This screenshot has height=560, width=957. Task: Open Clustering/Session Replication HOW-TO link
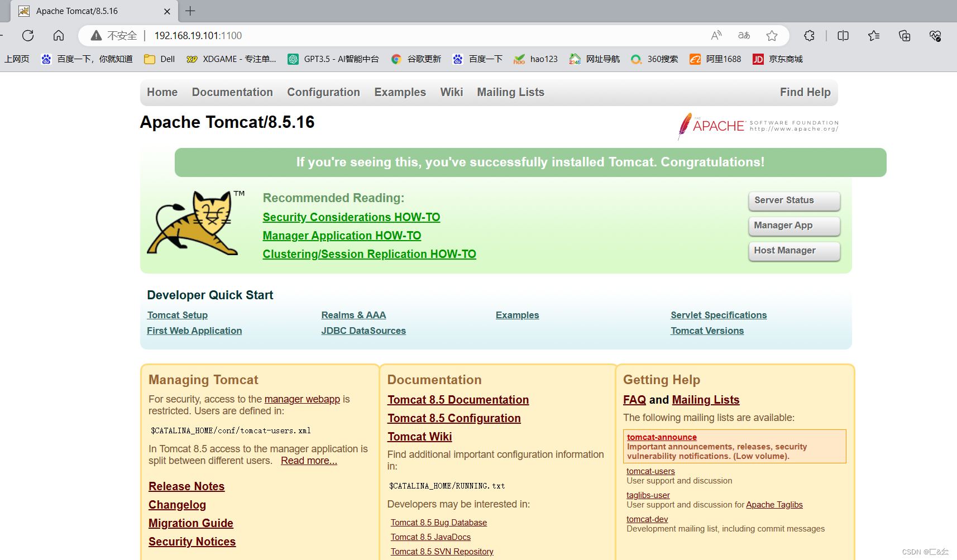coord(369,254)
